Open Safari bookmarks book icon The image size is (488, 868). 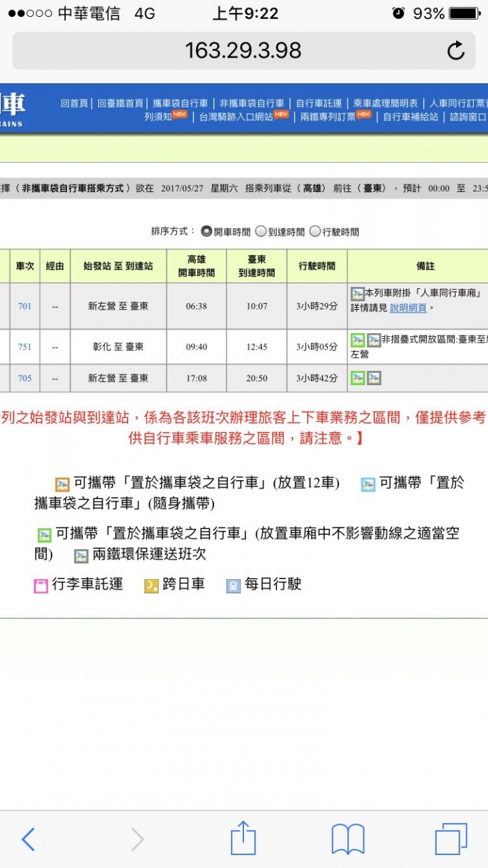(348, 840)
